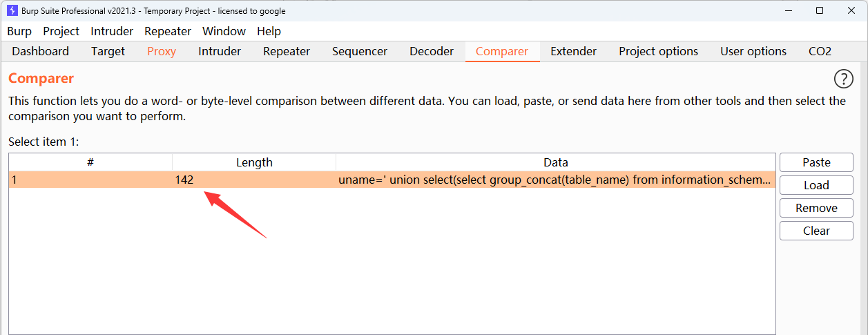The width and height of the screenshot is (868, 335).
Task: Select the Decoder tab
Action: (x=432, y=51)
